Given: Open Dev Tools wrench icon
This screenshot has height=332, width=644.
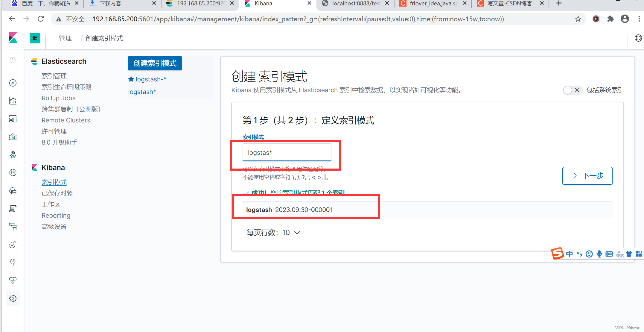Looking at the screenshot, I should tap(13, 263).
